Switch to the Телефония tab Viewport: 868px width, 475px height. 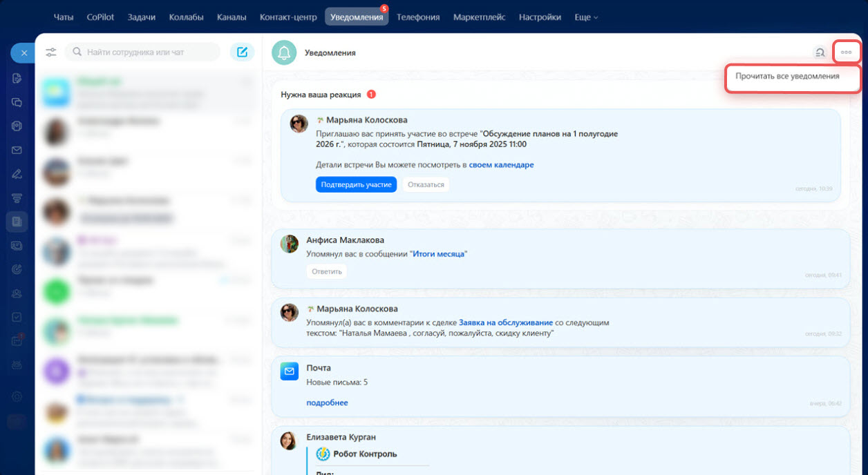tap(418, 17)
